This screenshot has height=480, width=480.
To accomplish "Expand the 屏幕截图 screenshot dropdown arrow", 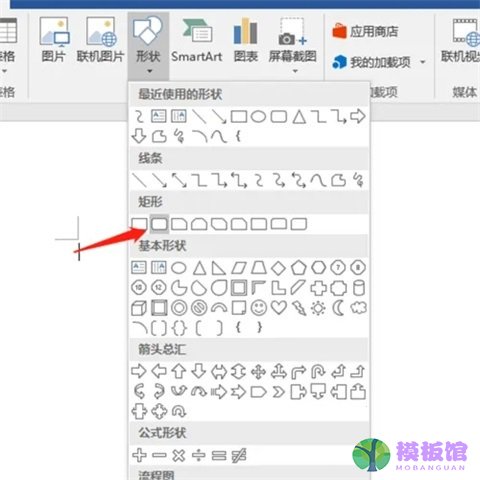I will pyautogui.click(x=295, y=71).
